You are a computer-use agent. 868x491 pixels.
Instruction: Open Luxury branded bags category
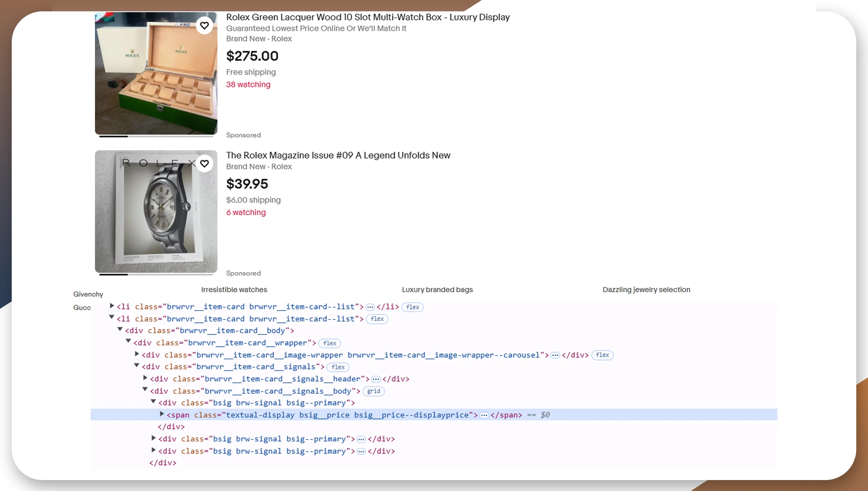click(x=437, y=290)
